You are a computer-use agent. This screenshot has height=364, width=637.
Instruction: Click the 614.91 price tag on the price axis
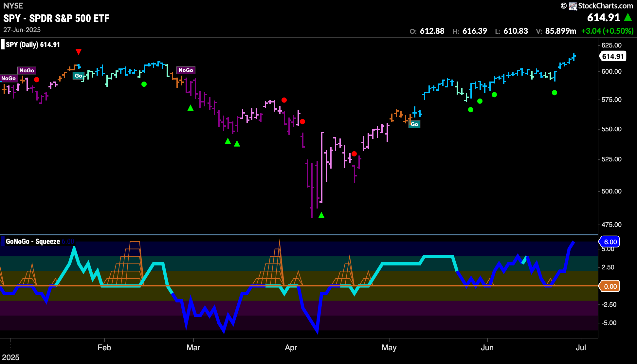tap(613, 56)
